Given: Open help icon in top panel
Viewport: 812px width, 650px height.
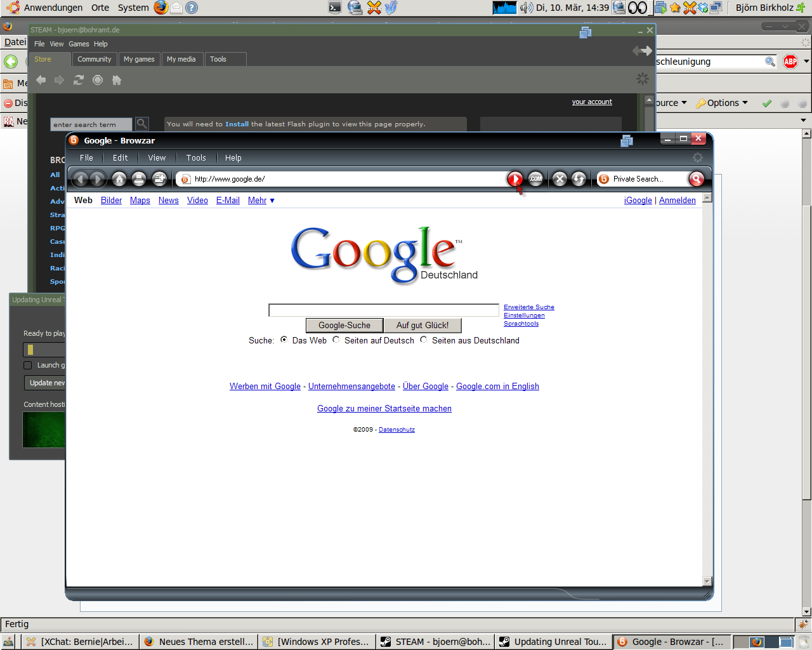Looking at the screenshot, I should pos(192,8).
